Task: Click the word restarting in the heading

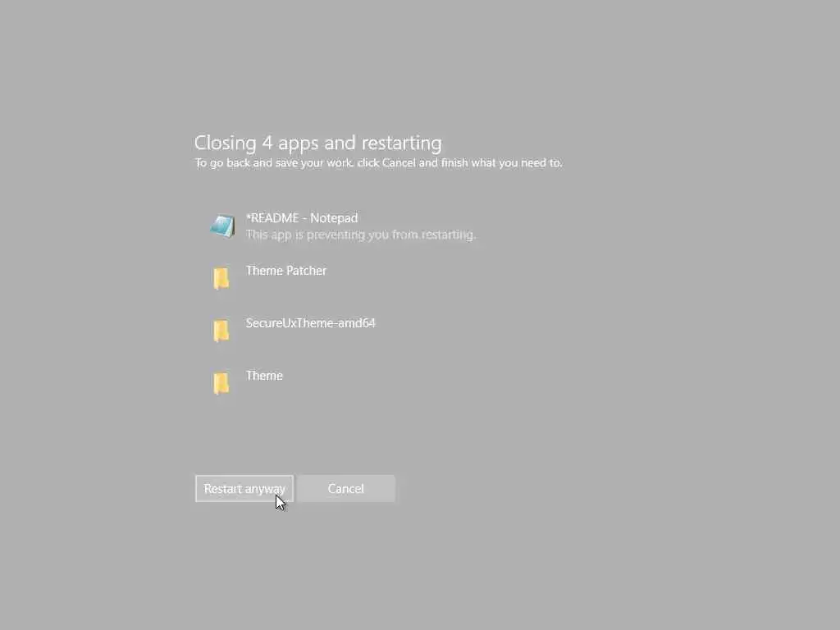Action: 401,143
